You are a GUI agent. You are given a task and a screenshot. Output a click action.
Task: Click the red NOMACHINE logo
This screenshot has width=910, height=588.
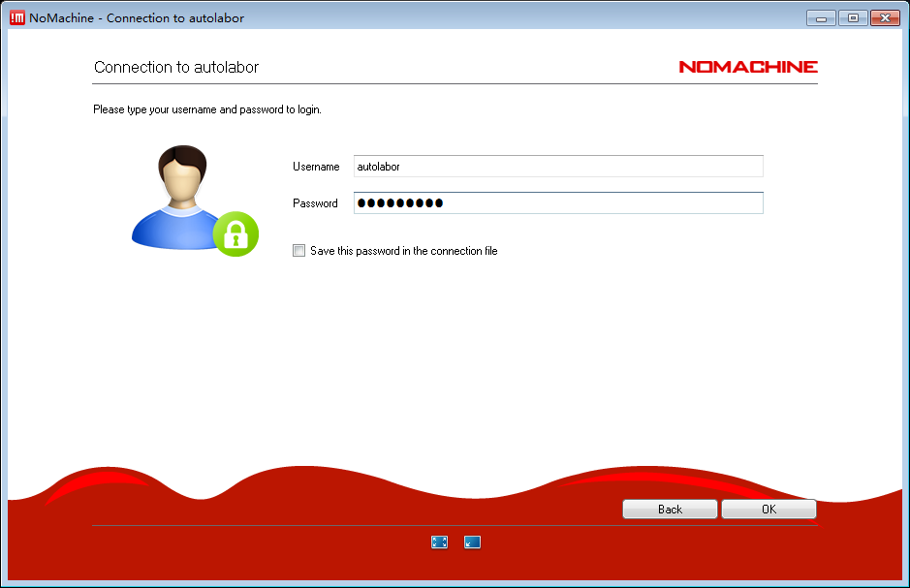pos(747,67)
